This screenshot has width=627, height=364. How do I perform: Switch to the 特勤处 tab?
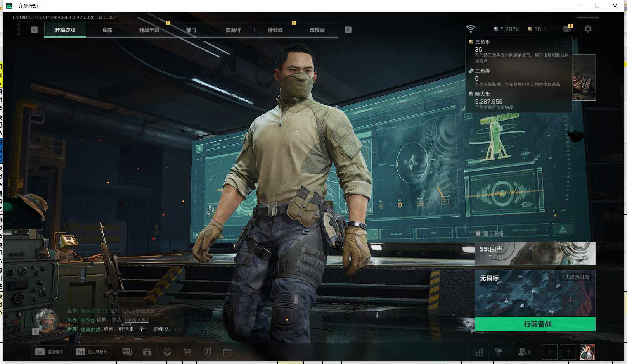click(275, 30)
